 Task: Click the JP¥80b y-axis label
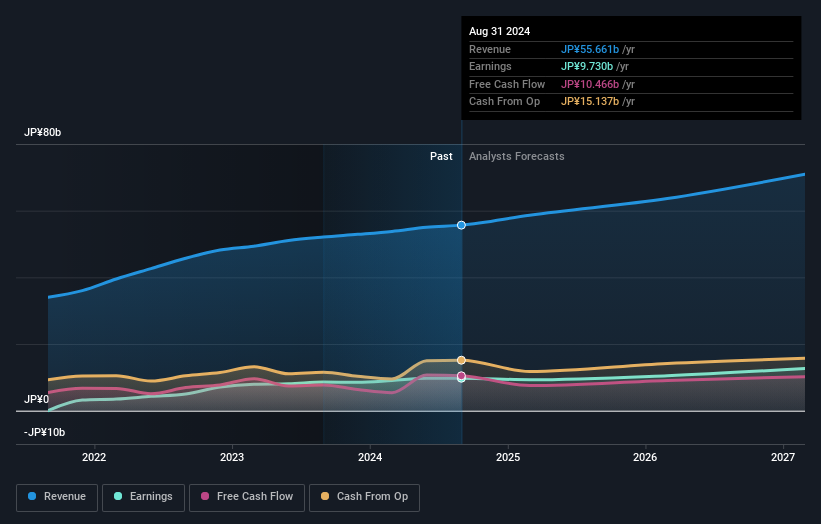[42, 132]
